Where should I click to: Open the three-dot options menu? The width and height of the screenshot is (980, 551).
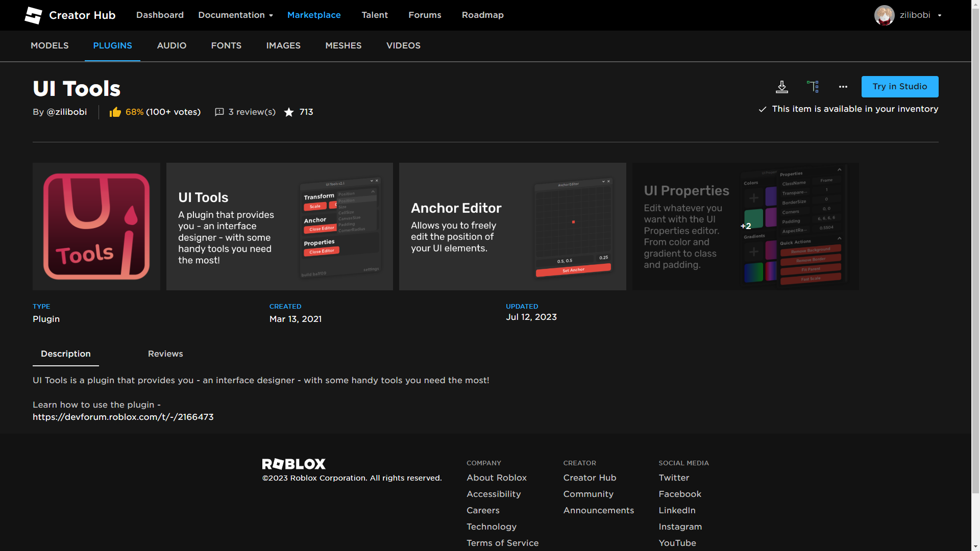click(843, 87)
